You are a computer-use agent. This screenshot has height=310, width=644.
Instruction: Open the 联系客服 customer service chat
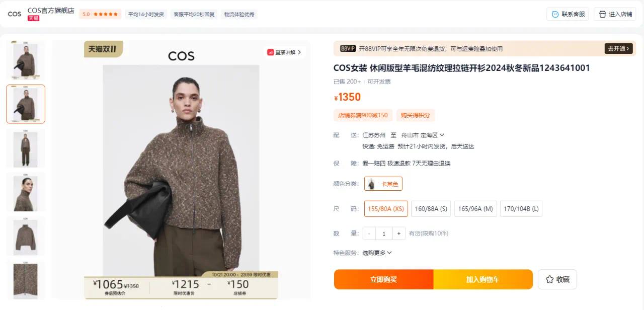pyautogui.click(x=568, y=14)
